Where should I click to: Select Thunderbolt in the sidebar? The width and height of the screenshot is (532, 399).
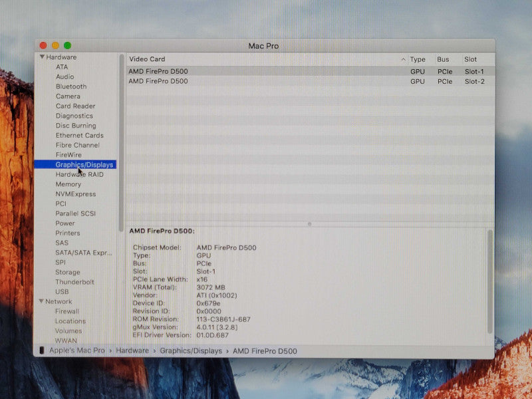74,282
